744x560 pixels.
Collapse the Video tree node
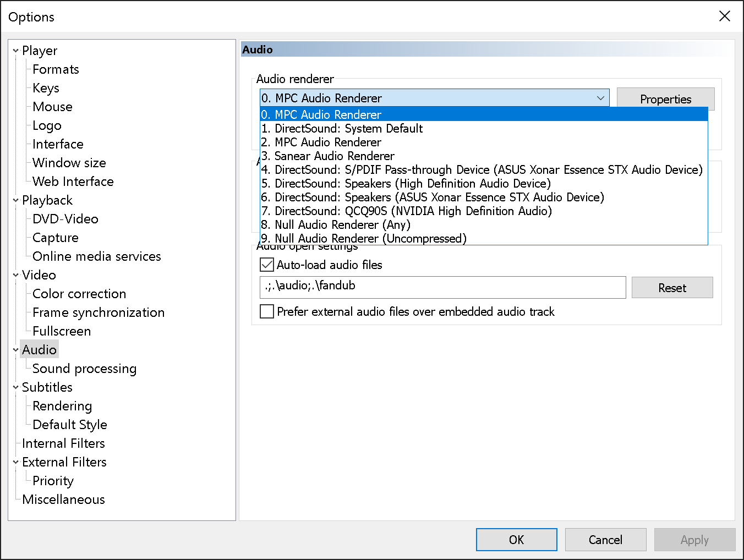[x=15, y=275]
